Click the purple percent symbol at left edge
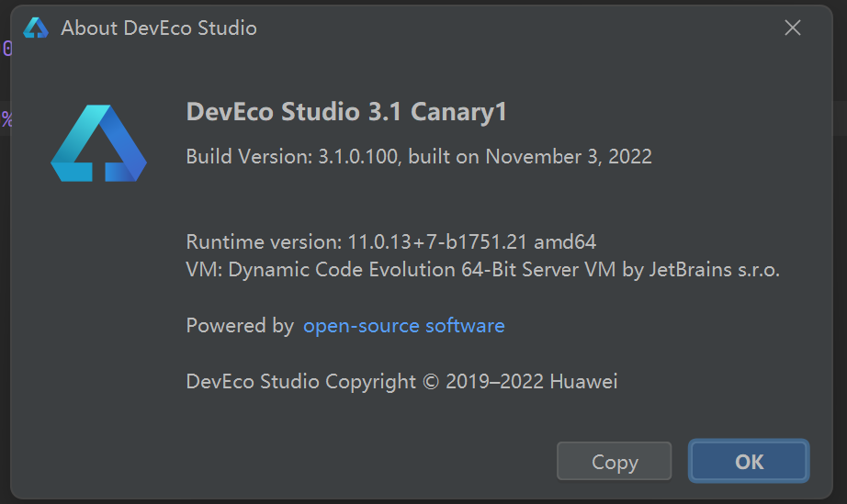Viewport: 847px width, 504px height. [x=6, y=119]
